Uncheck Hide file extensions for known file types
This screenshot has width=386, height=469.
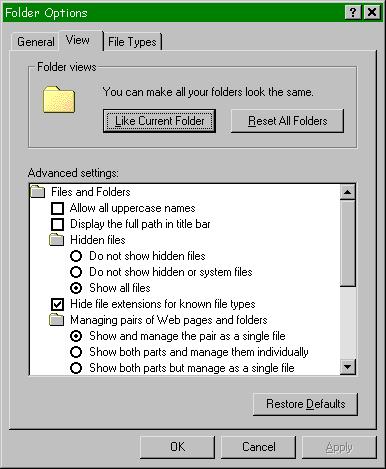[x=57, y=304]
